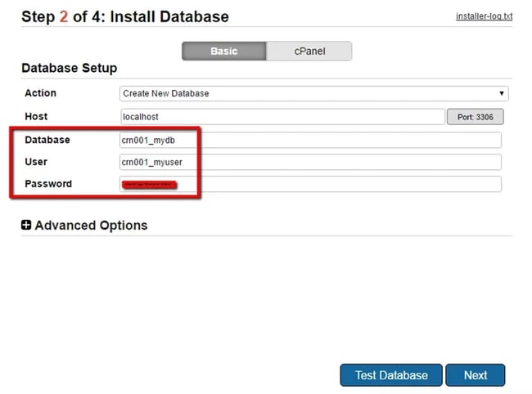Open the Action dropdown menu

click(x=313, y=93)
